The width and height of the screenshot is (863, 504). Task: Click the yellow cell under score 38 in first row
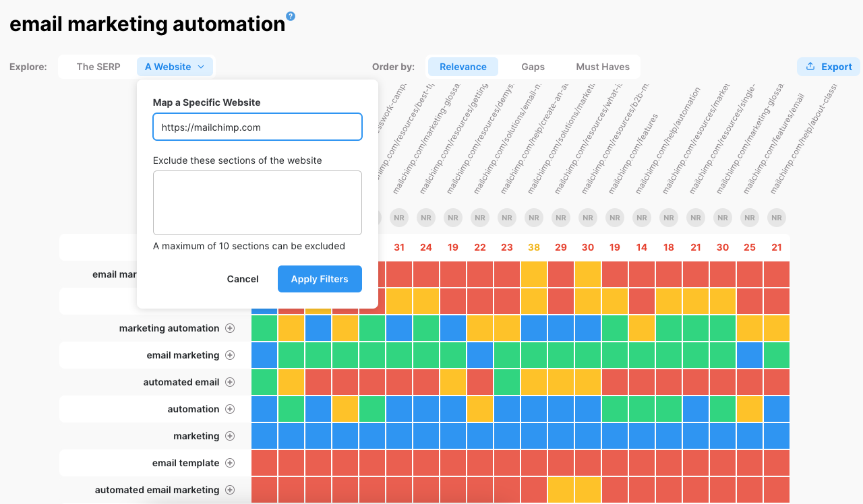pyautogui.click(x=534, y=274)
